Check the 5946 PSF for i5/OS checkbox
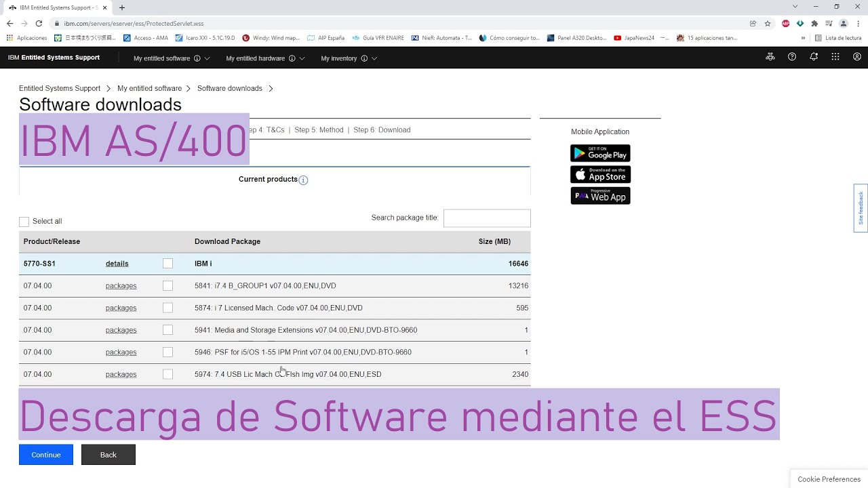 tap(167, 352)
